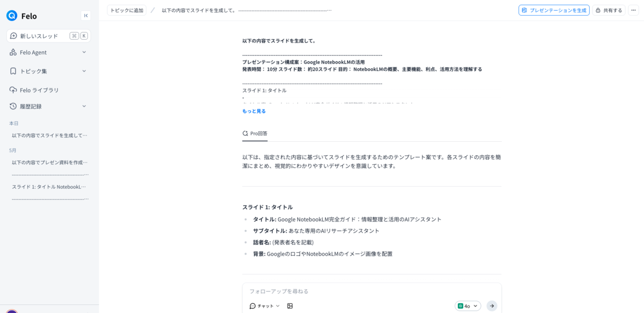Start a new thread 新しいスレッド
The image size is (644, 313).
click(x=49, y=36)
